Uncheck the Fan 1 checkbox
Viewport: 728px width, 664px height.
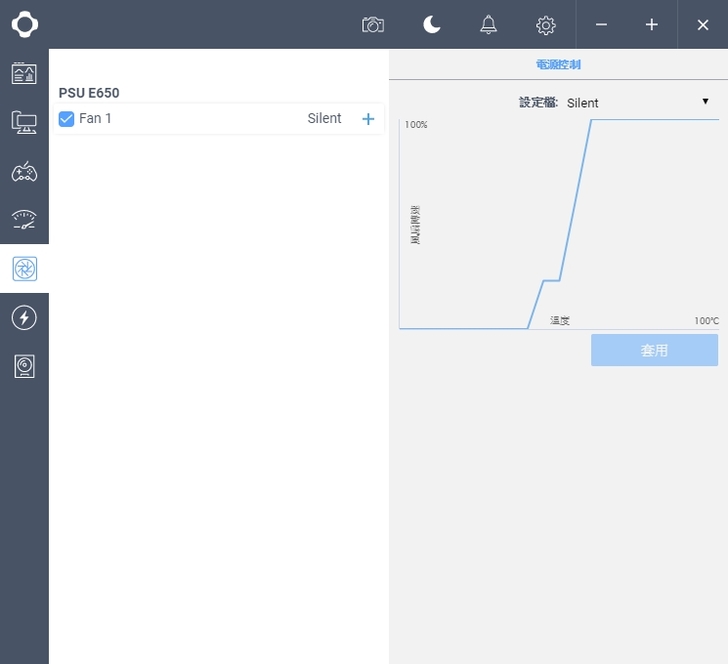67,119
